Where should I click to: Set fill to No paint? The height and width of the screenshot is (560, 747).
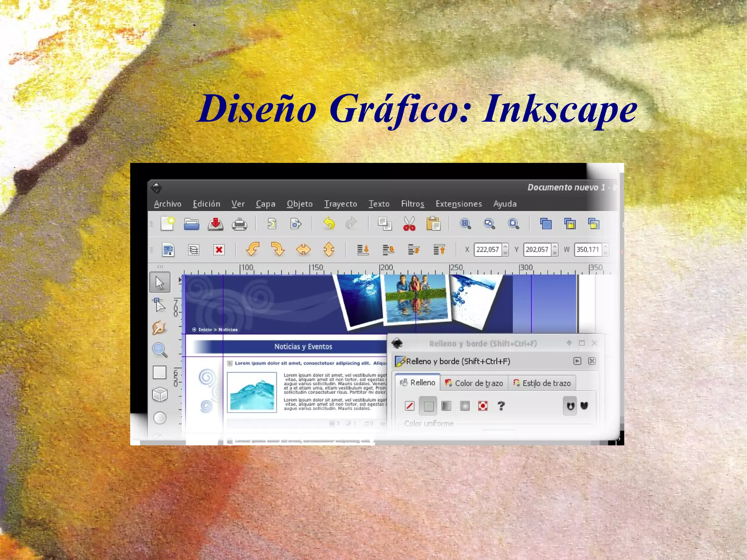[x=410, y=406]
